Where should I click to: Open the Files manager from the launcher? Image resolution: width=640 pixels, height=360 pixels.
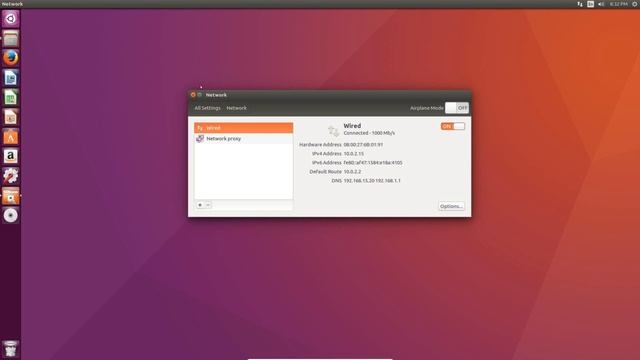pyautogui.click(x=11, y=39)
